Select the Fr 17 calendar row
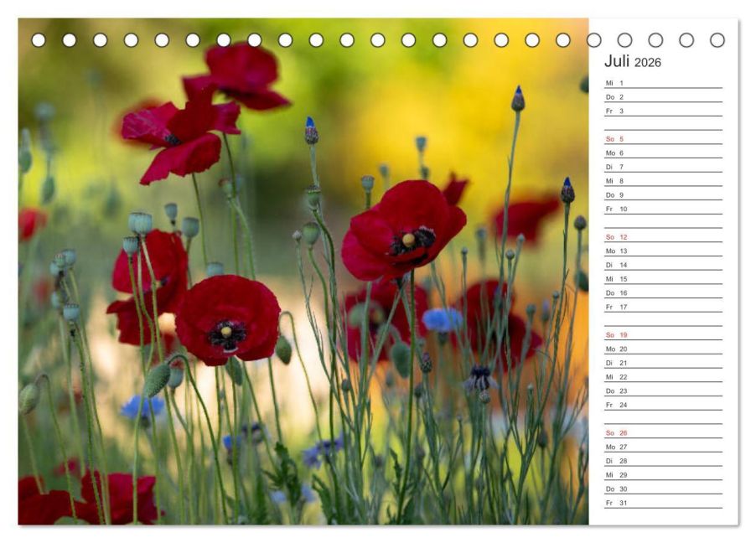756x543 pixels. click(664, 307)
